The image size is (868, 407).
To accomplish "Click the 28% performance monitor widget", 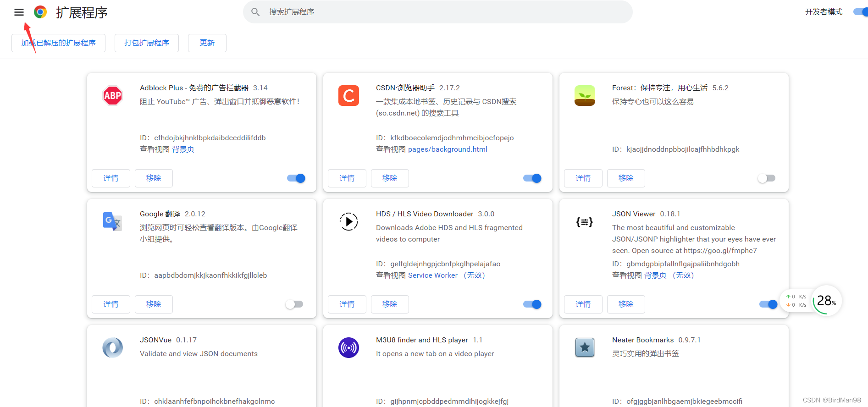I will 827,301.
